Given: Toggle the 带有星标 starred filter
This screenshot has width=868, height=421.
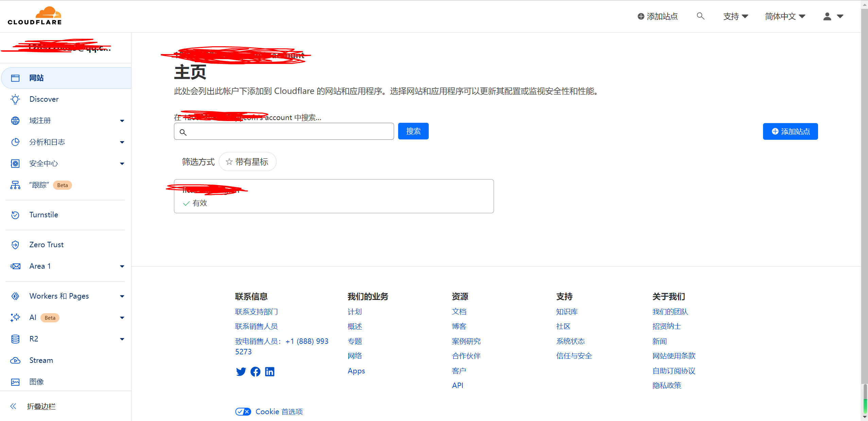Looking at the screenshot, I should pyautogui.click(x=247, y=162).
